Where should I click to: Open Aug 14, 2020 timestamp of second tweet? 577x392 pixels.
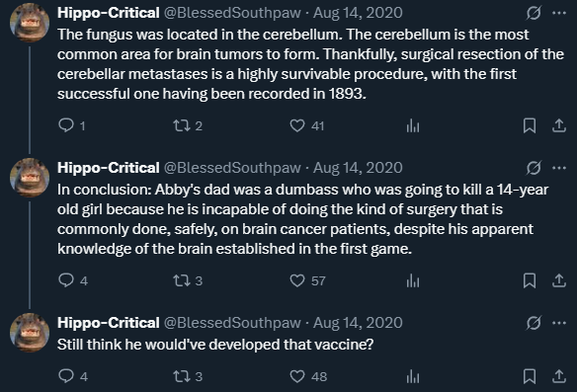(x=358, y=168)
